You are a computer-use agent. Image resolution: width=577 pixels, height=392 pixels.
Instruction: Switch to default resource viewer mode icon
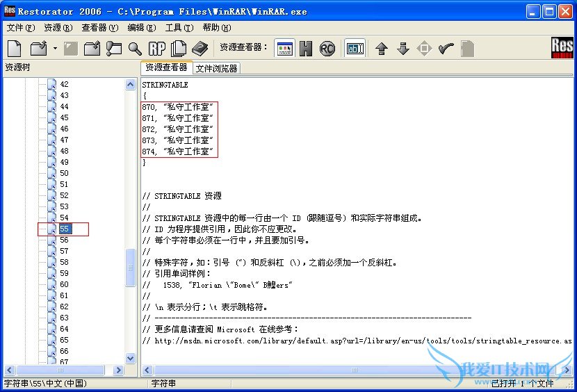[284, 48]
